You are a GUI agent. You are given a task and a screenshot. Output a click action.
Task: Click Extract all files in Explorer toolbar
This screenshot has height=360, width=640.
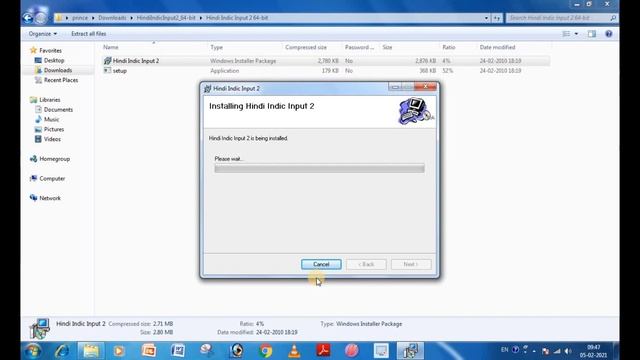(x=89, y=34)
